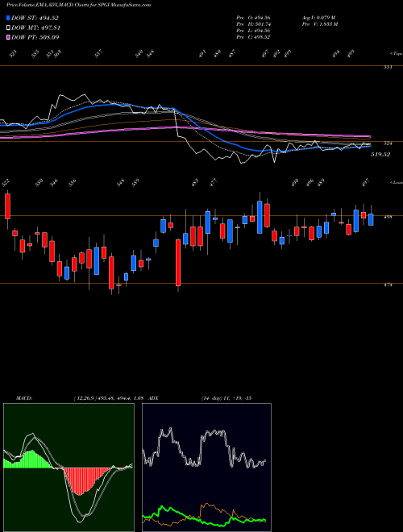Screen dimensions: 403x532
Task: Click the tall red candle touching the 474 line
Action: (178, 263)
